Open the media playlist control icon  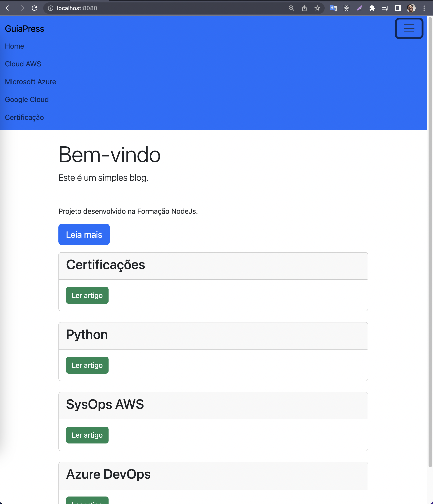385,8
